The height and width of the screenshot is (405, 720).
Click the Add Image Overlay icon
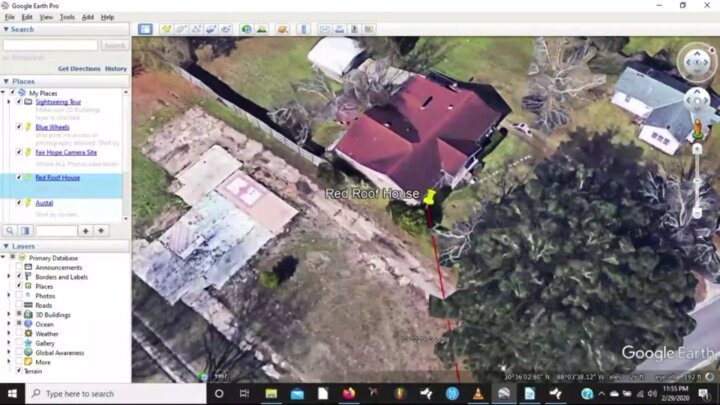211,29
